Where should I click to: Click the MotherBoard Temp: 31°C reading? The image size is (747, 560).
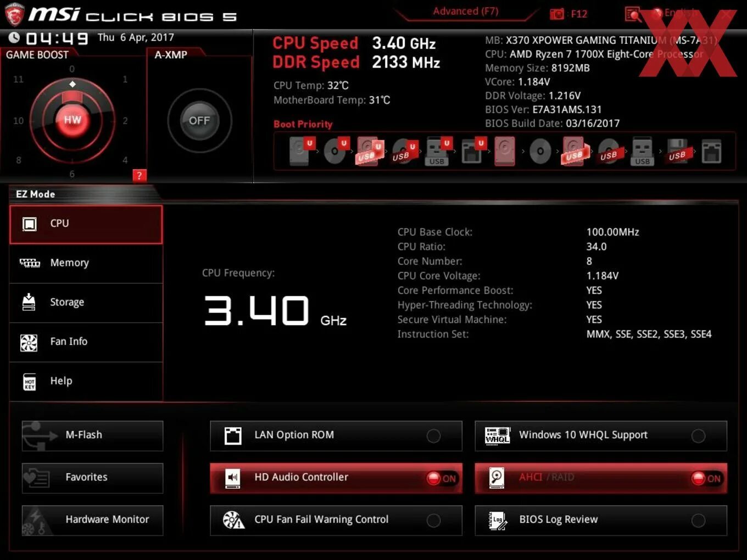coord(332,100)
